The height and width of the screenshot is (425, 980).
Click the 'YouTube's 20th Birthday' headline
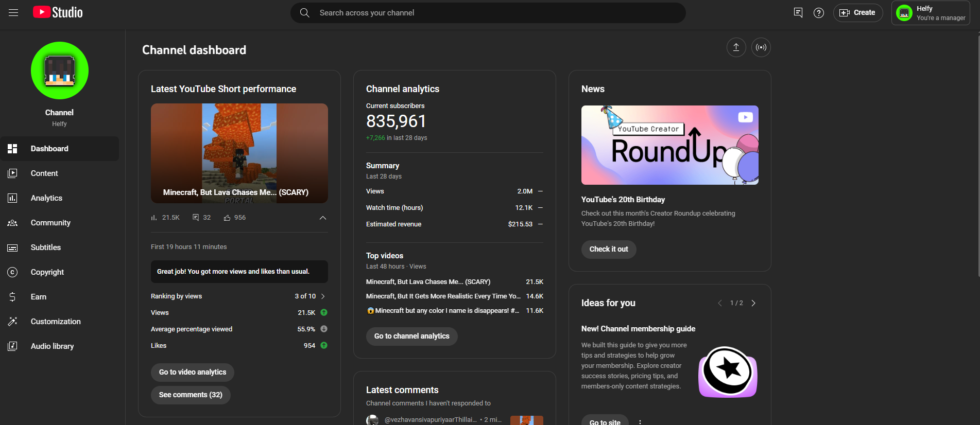623,200
